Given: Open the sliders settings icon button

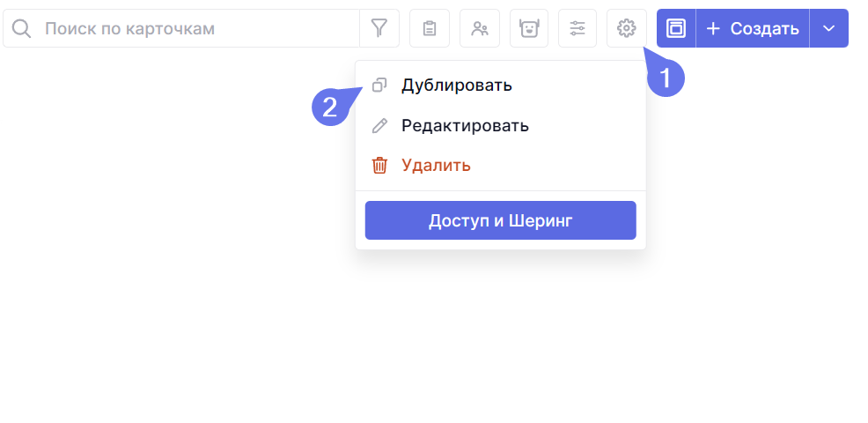Looking at the screenshot, I should tap(577, 28).
